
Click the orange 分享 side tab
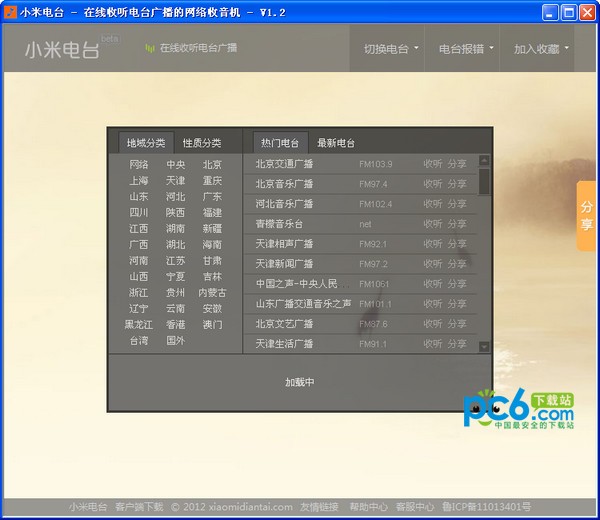click(x=587, y=216)
